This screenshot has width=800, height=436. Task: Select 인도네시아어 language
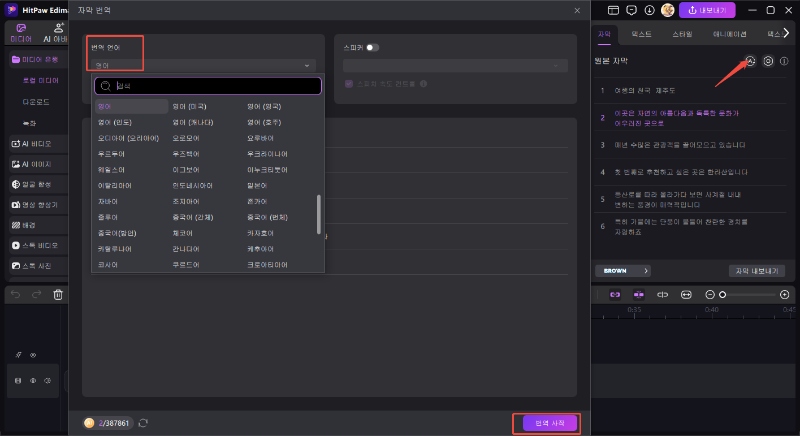pos(192,186)
